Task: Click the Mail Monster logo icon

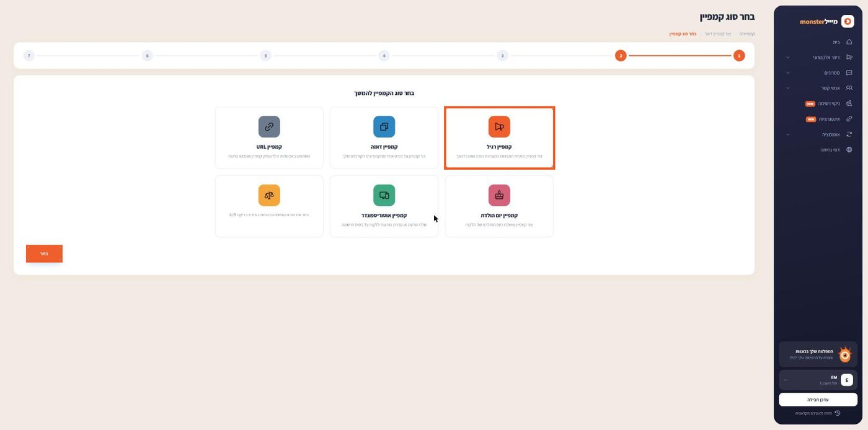Action: coord(848,22)
